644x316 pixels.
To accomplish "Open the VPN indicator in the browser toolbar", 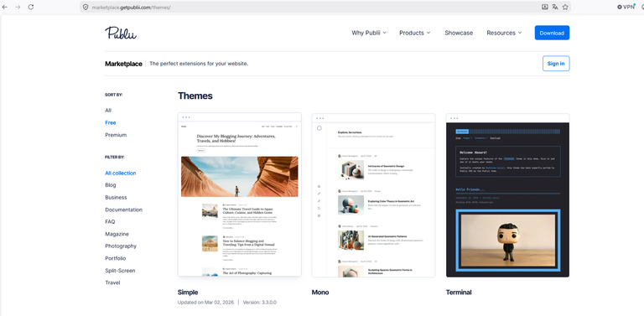I will point(626,7).
